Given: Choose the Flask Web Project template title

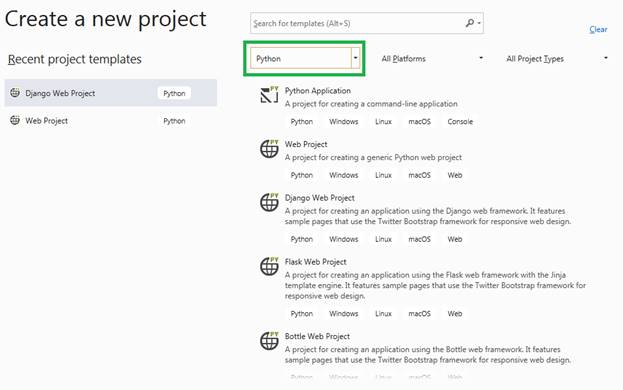Looking at the screenshot, I should coord(315,262).
